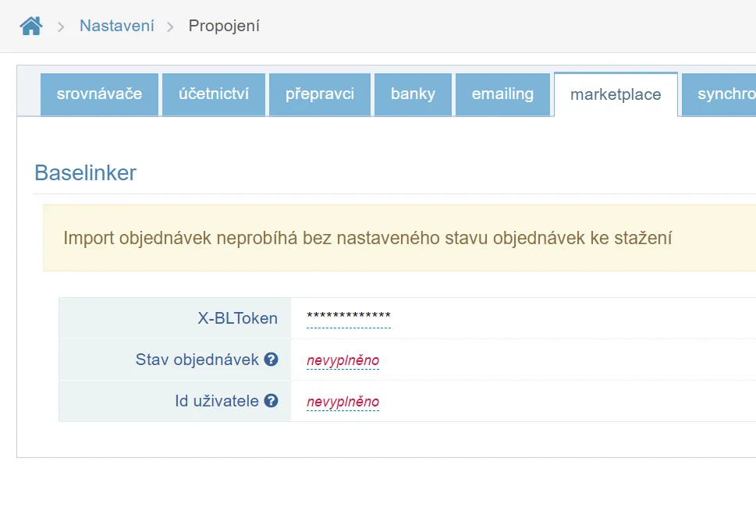Select the Propojení breadcrumb text
The image size is (756, 532).
pos(224,26)
